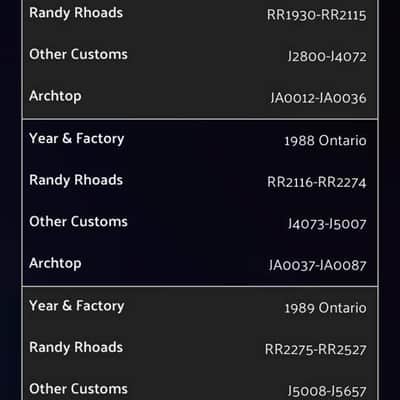Click Year & Factory label for 1988
Screen dimensions: 400x400
point(77,139)
